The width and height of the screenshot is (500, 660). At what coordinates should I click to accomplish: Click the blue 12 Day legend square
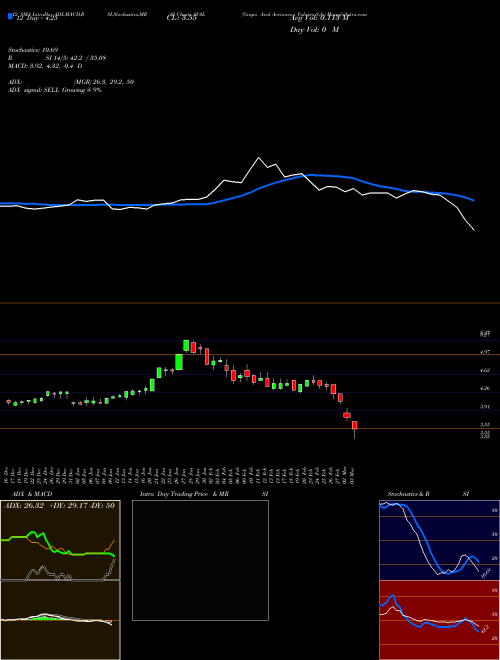10,16
